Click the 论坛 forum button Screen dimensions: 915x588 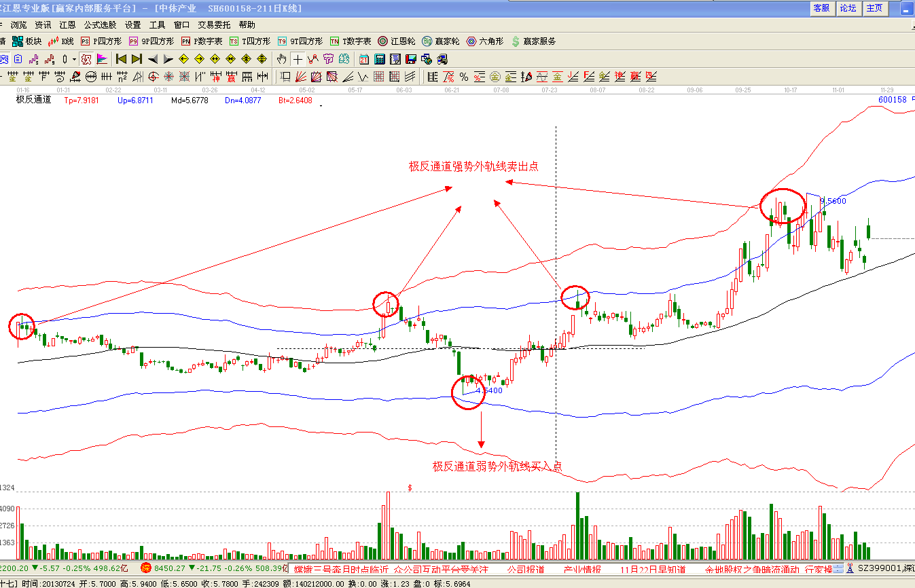[x=848, y=8]
